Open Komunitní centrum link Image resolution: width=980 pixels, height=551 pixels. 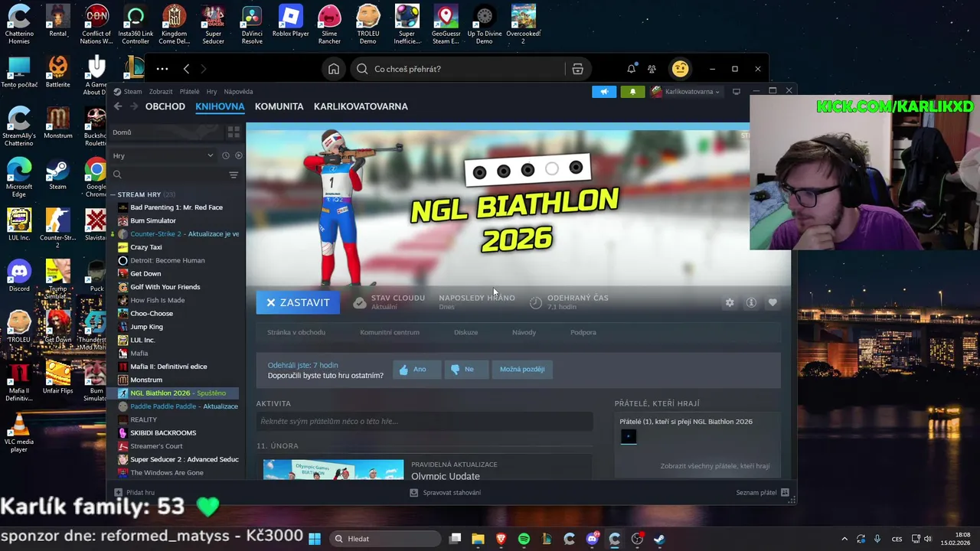coord(390,332)
